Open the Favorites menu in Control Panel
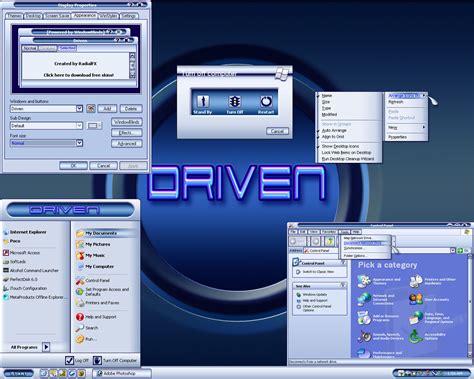Image resolution: width=474 pixels, height=379 pixels. (x=329, y=232)
